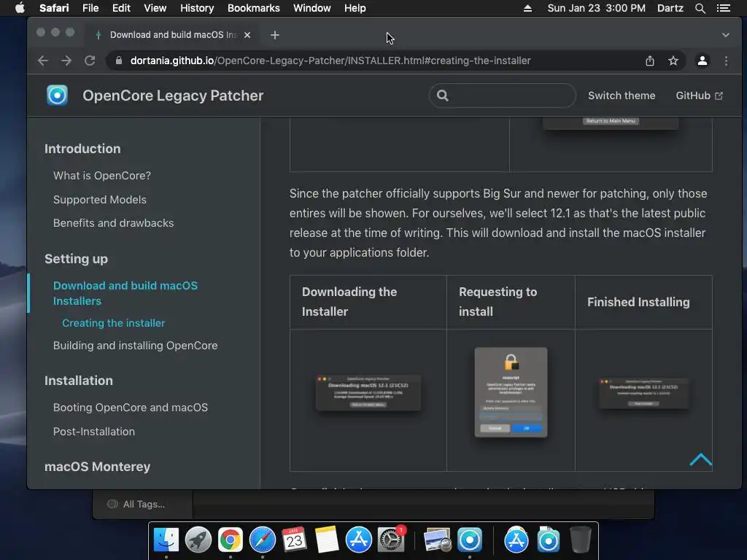Click the address bar URL

(330, 61)
